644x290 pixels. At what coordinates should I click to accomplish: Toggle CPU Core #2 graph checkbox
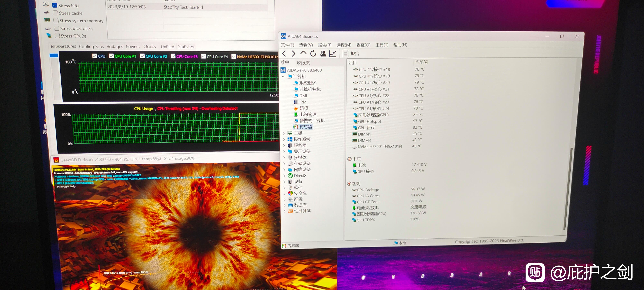(x=142, y=56)
